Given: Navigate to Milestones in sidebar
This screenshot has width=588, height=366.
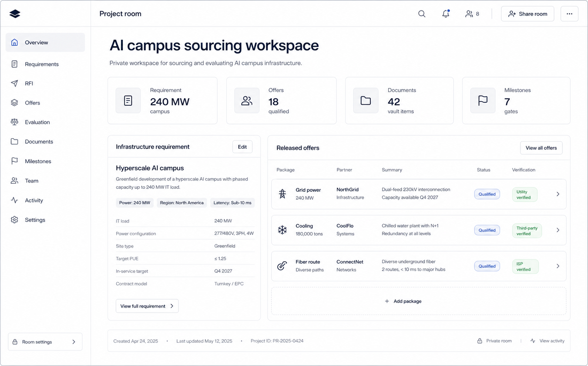Looking at the screenshot, I should coord(45,161).
